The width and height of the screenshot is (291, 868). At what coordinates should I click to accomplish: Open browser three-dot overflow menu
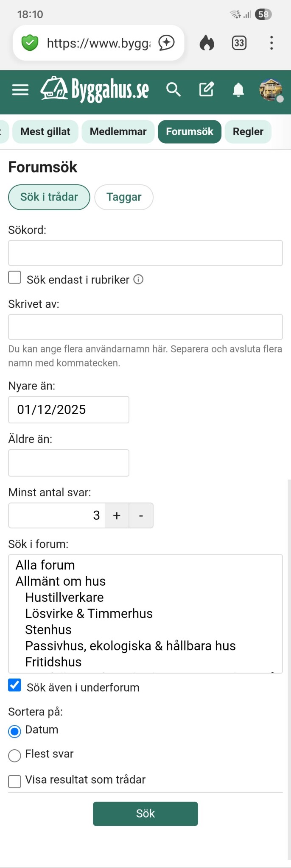(271, 43)
